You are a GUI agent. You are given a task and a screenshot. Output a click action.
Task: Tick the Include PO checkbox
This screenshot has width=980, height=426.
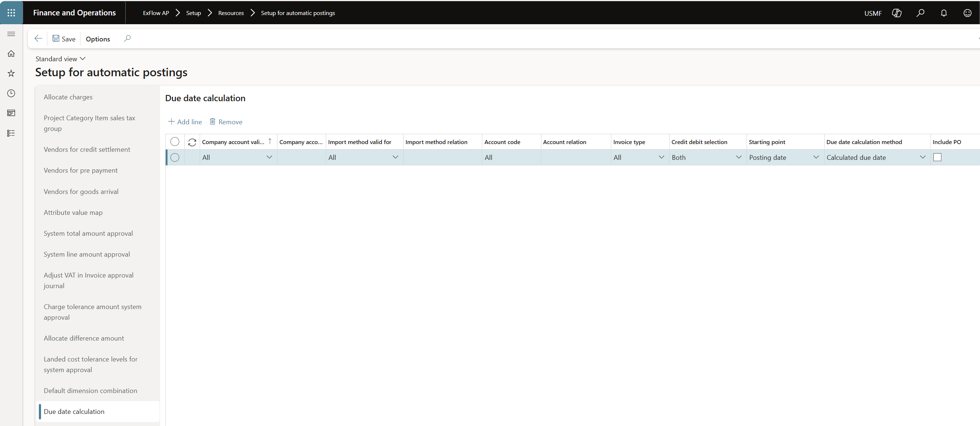tap(937, 157)
